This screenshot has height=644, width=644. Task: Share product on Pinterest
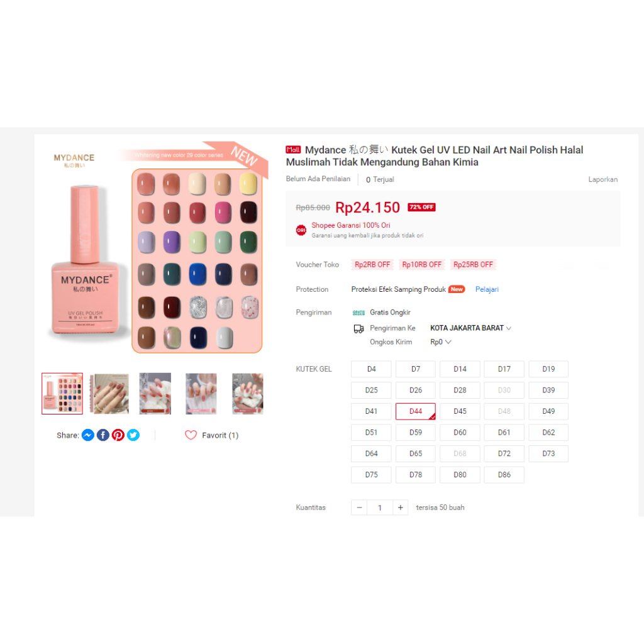point(118,435)
